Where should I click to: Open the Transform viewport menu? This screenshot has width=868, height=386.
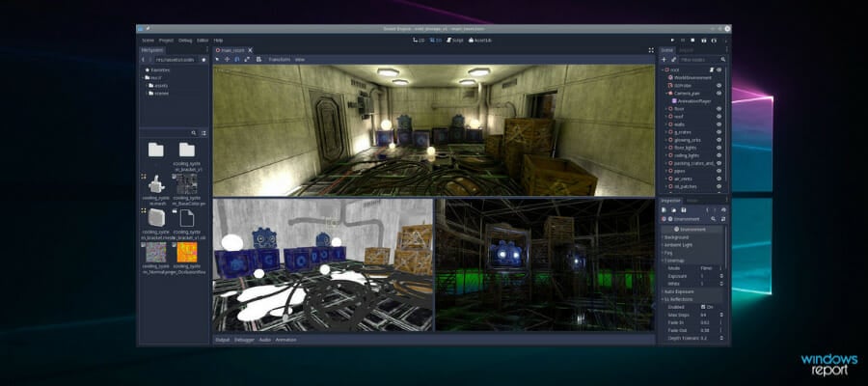click(279, 59)
